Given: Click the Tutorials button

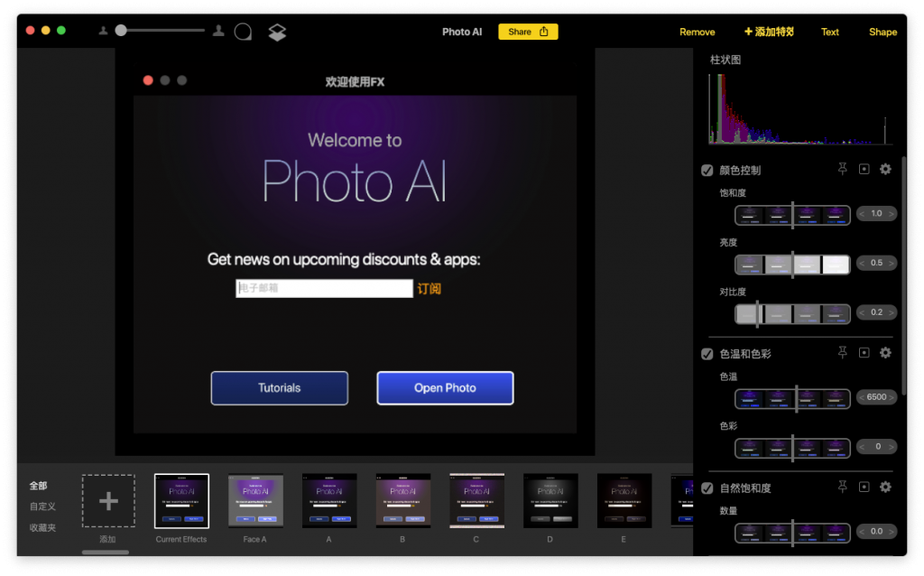Looking at the screenshot, I should click(x=280, y=388).
